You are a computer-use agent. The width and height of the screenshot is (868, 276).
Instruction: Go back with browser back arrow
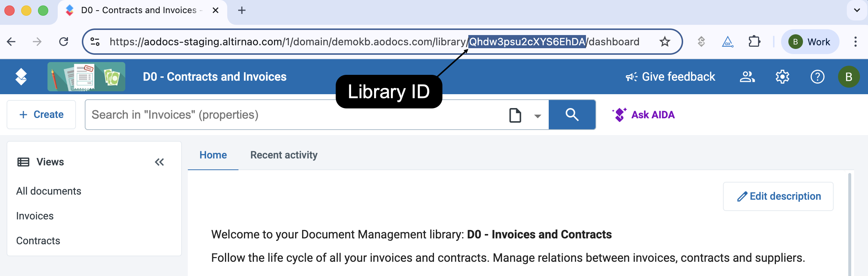11,42
